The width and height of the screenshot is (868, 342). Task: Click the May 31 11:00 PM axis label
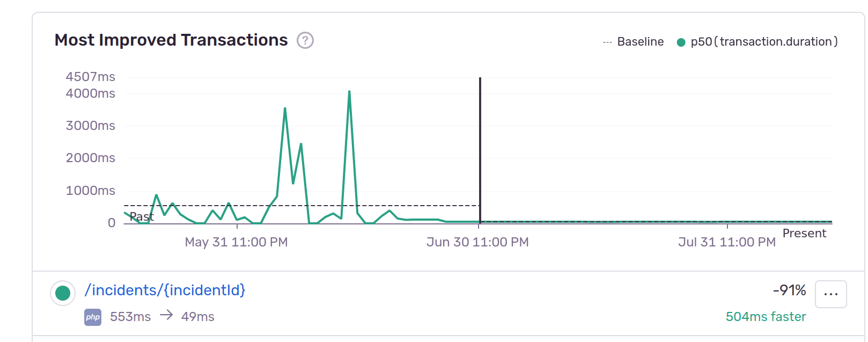(236, 242)
